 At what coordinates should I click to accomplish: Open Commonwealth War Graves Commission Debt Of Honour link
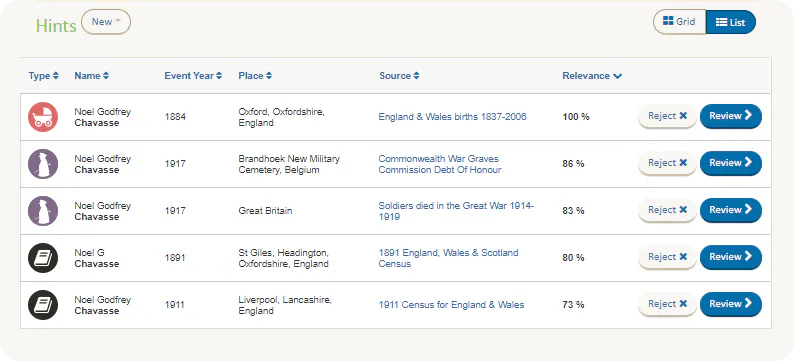tap(440, 164)
